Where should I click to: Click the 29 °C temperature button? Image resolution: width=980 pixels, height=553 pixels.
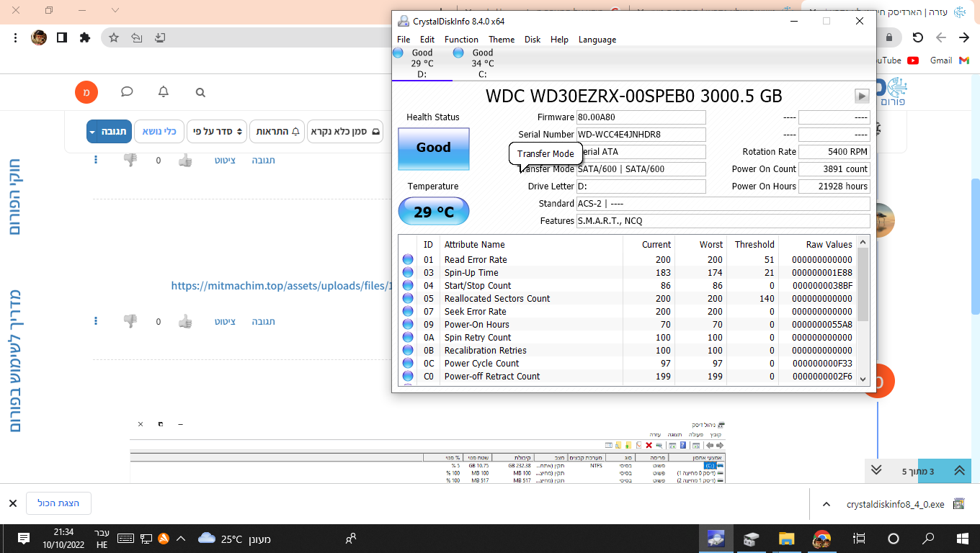pyautogui.click(x=434, y=212)
